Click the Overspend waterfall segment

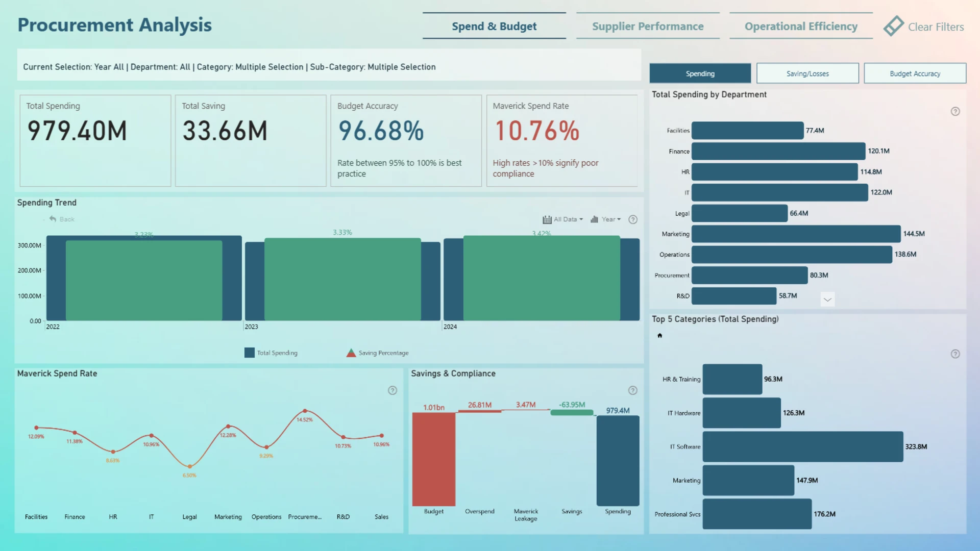point(480,411)
